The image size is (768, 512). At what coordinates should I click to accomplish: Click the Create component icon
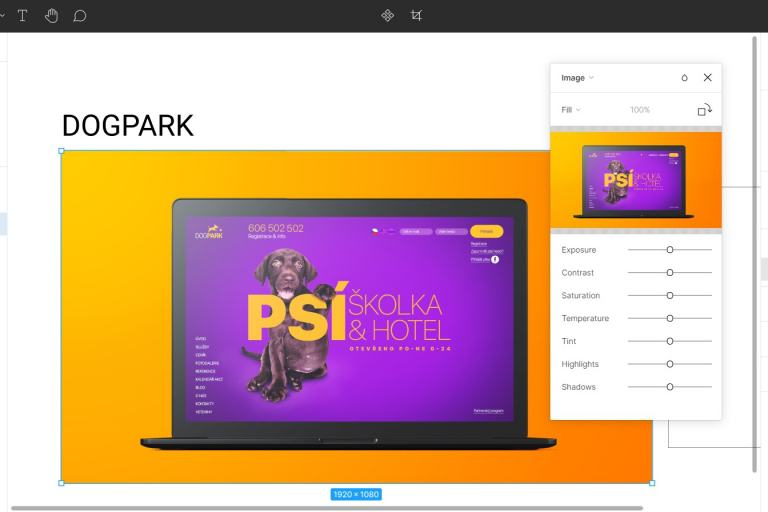[x=388, y=16]
